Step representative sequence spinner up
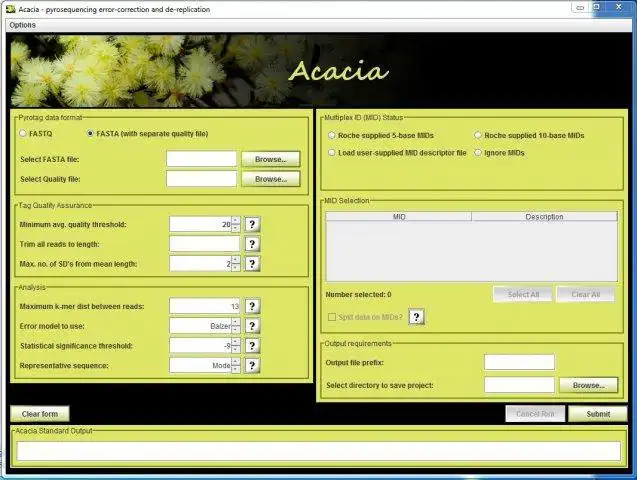This screenshot has height=480, width=637. [x=236, y=362]
